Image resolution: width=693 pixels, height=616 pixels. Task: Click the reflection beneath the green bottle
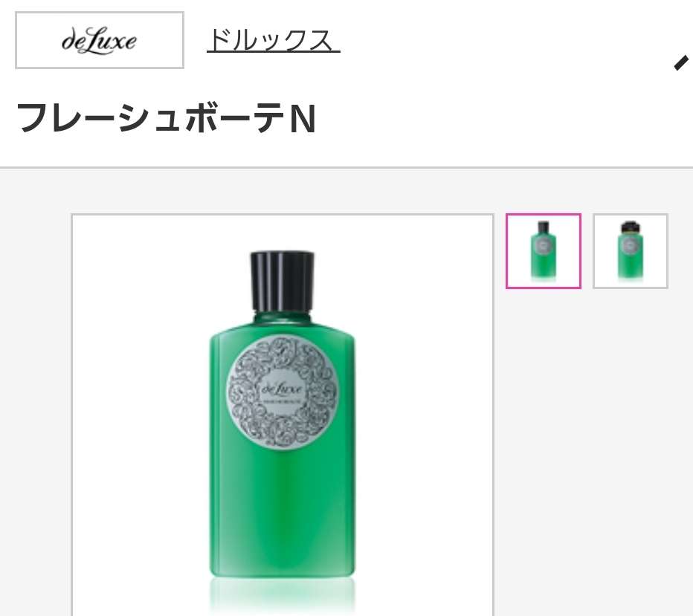click(x=282, y=594)
